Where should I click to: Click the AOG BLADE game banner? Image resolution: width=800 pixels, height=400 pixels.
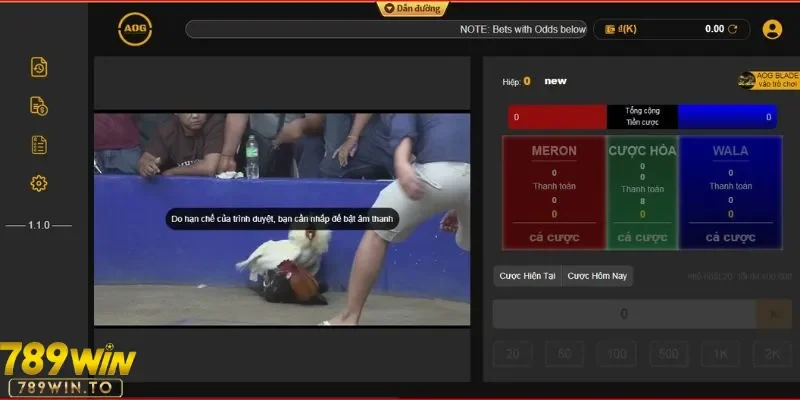coord(768,80)
